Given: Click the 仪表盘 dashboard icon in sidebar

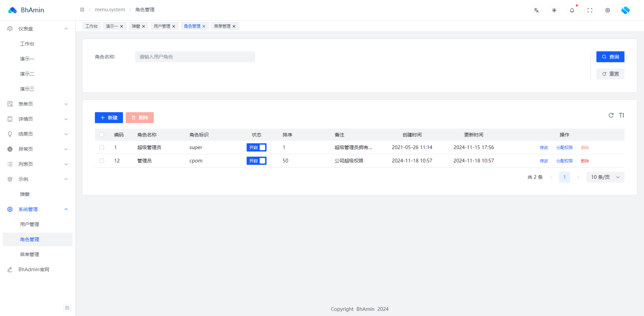Looking at the screenshot, I should pos(10,29).
